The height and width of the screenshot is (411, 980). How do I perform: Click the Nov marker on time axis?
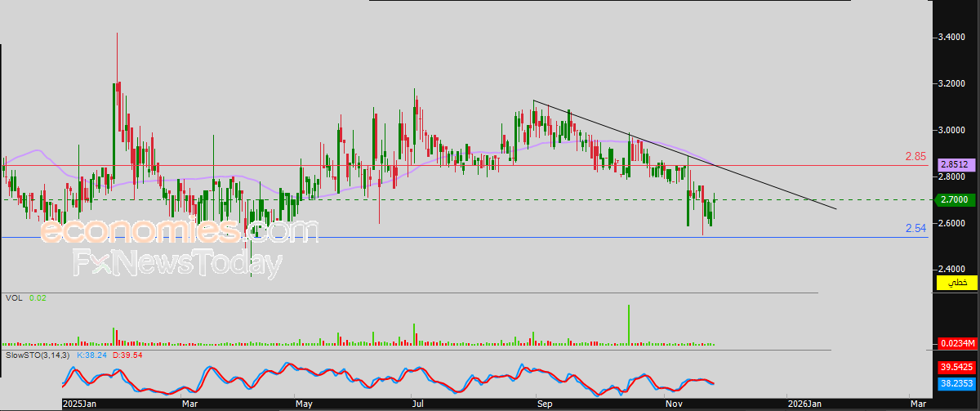pos(674,404)
